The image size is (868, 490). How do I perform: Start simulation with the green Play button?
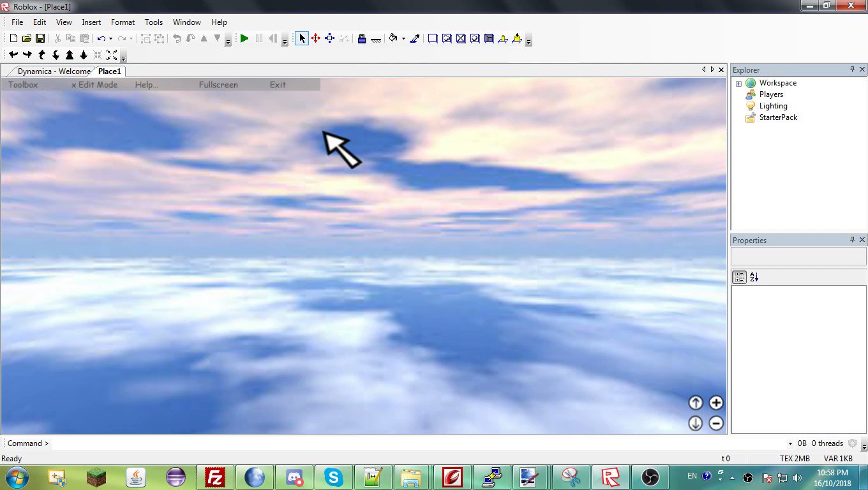click(244, 38)
